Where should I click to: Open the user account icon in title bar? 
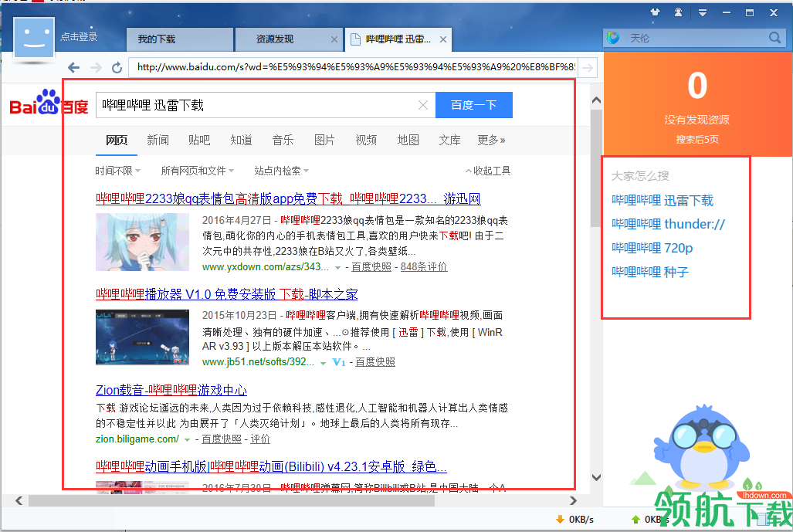(x=678, y=12)
